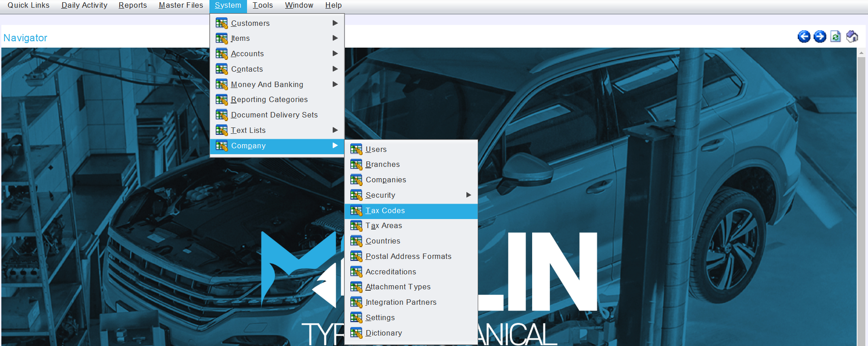Open the Reports menu

133,5
